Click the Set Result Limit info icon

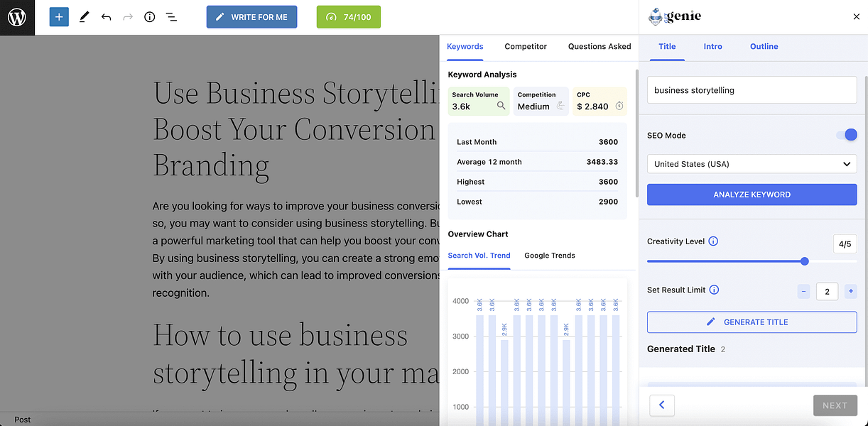click(x=715, y=290)
